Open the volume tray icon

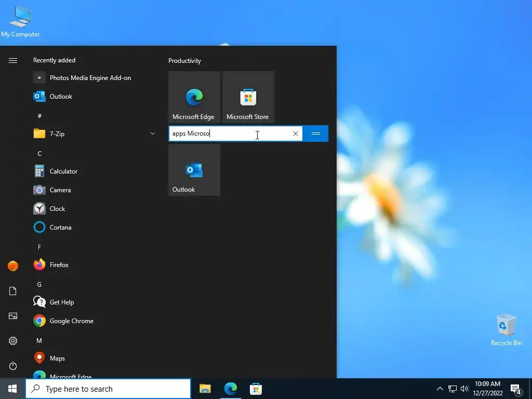(x=464, y=389)
